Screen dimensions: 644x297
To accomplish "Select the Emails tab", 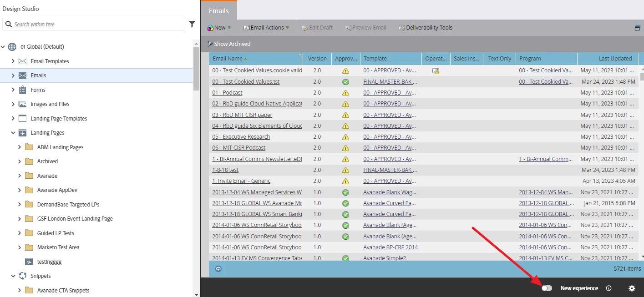I will (x=219, y=11).
